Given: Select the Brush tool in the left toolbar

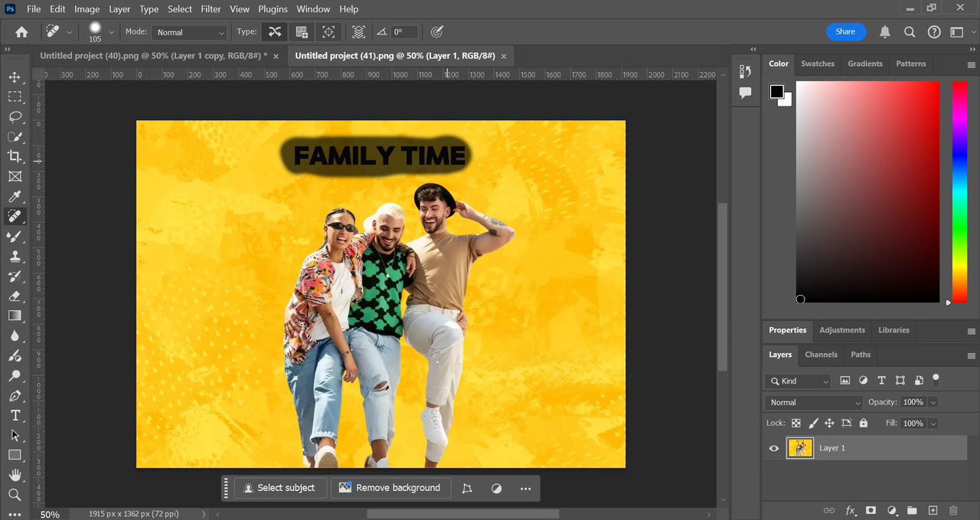Looking at the screenshot, I should tap(15, 237).
